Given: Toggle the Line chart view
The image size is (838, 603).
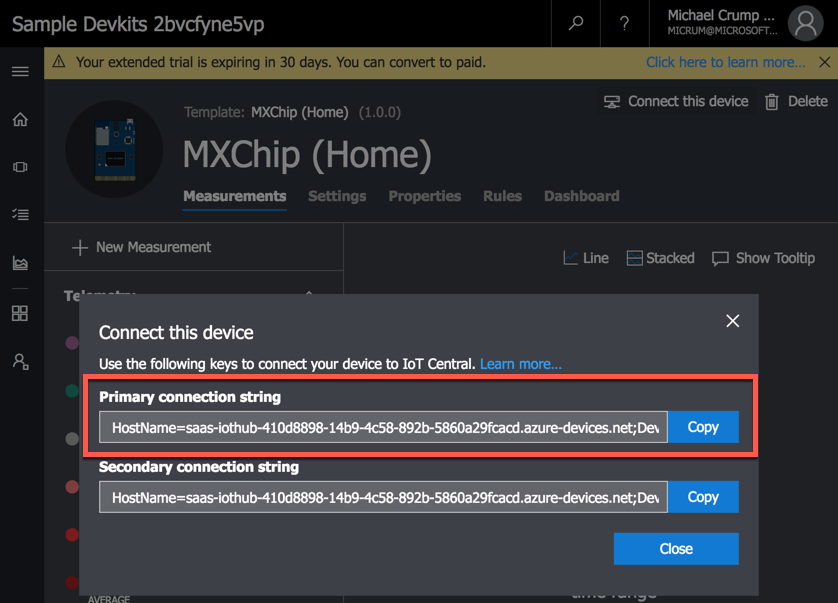Looking at the screenshot, I should [x=586, y=258].
